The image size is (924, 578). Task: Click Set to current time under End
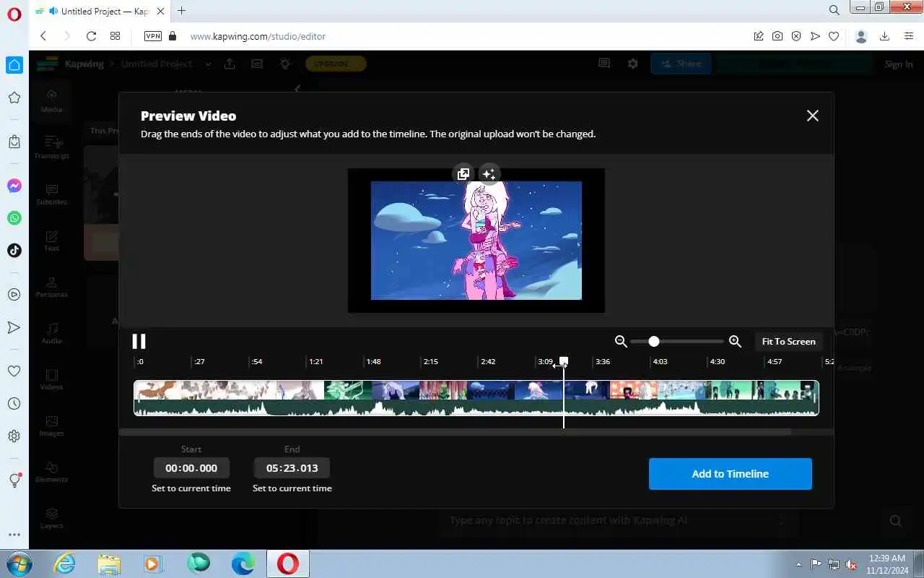292,488
